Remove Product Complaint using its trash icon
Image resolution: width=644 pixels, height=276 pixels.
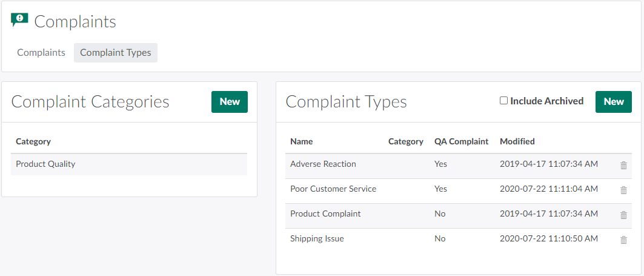[x=623, y=215]
